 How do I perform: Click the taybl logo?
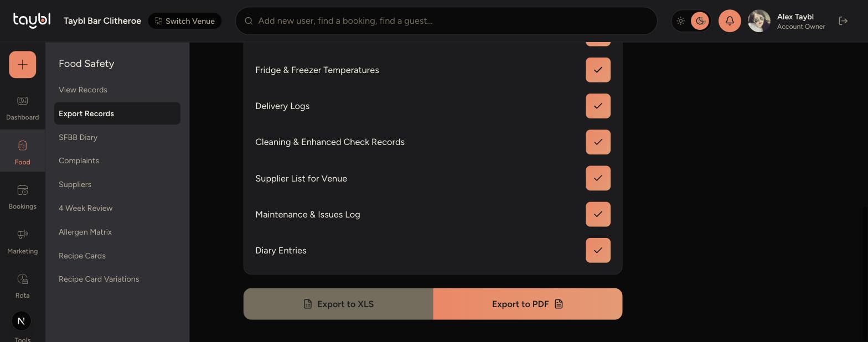click(x=32, y=20)
